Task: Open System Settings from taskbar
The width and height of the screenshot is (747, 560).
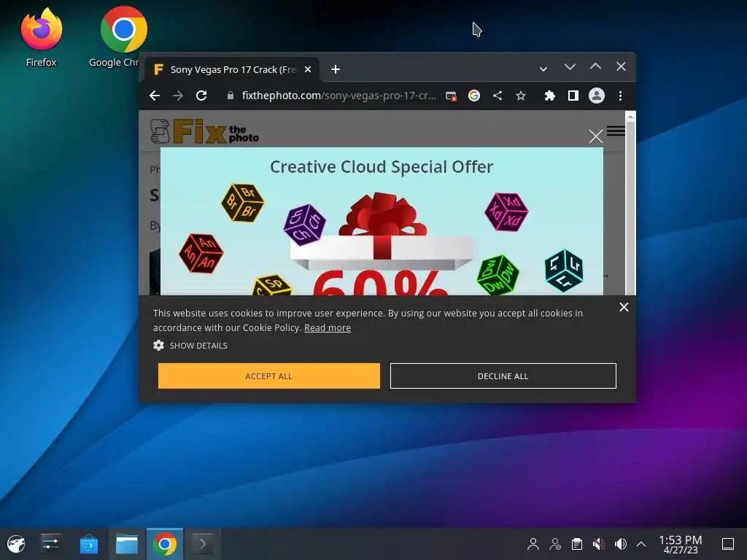Action: [50, 544]
